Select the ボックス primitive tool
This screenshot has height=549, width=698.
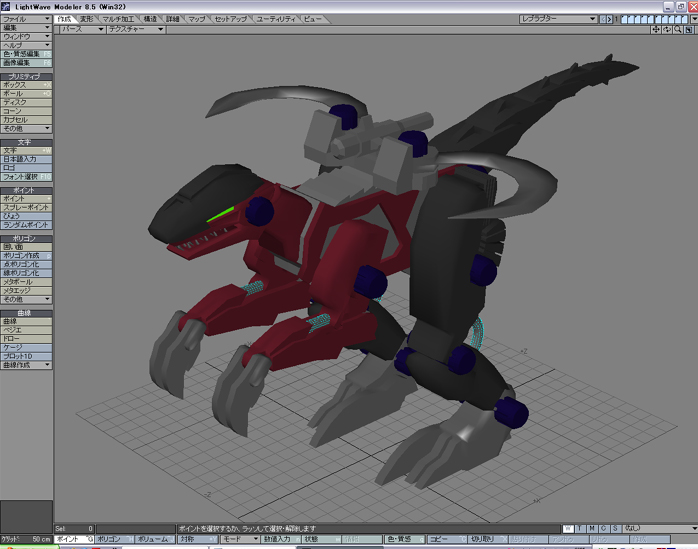coord(26,85)
